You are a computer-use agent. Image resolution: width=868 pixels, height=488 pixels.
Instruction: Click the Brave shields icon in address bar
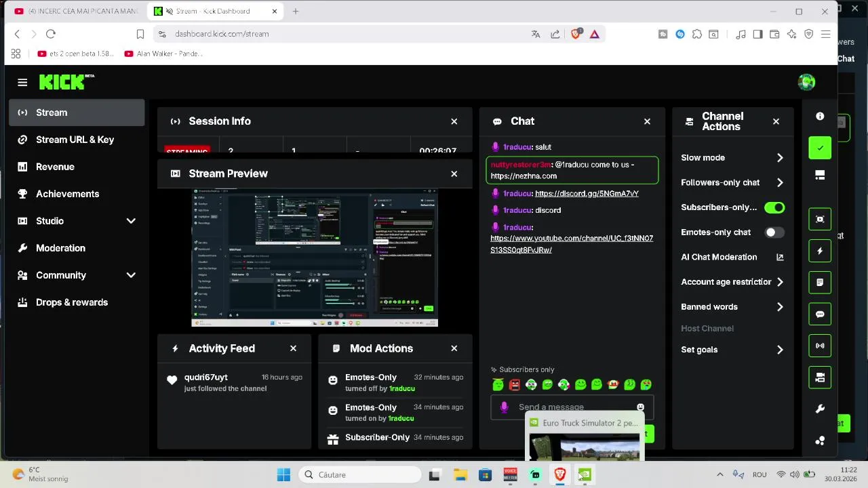click(x=576, y=34)
